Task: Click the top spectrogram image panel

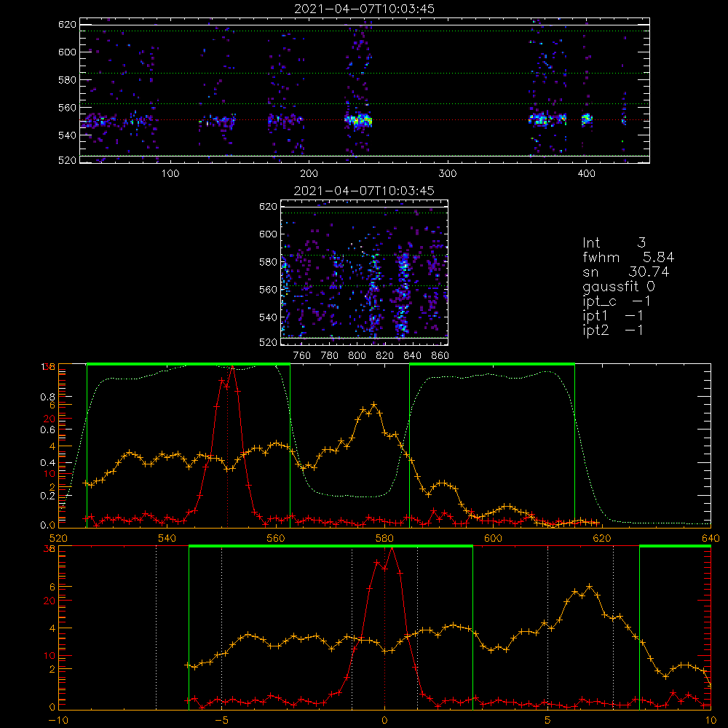Action: [x=365, y=90]
